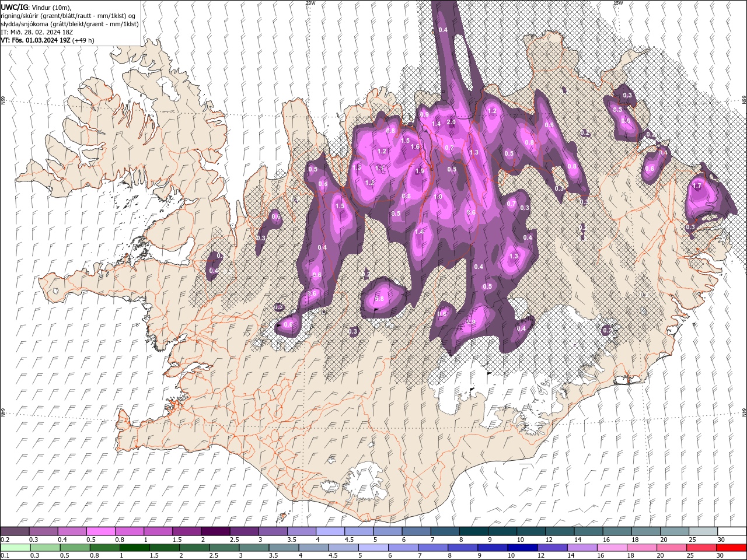Pick the rain legend swatch between 25 and 30
The image size is (747, 560).
tap(701, 548)
